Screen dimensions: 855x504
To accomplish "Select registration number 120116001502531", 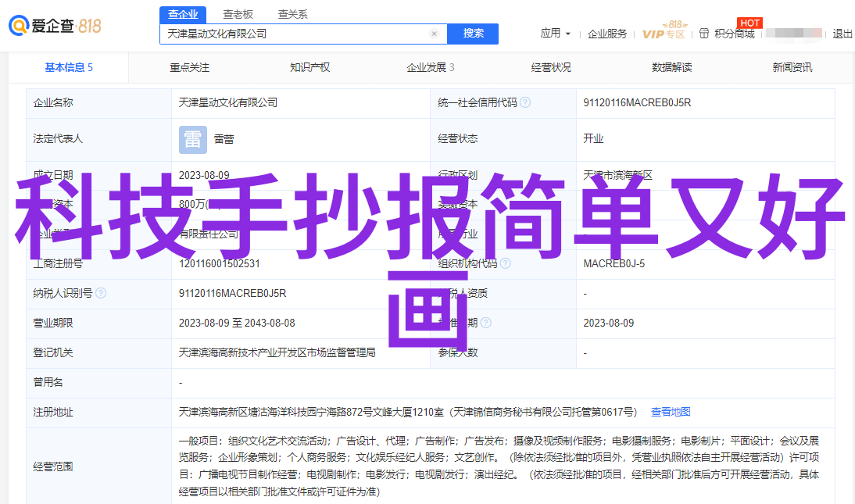I will 219,263.
